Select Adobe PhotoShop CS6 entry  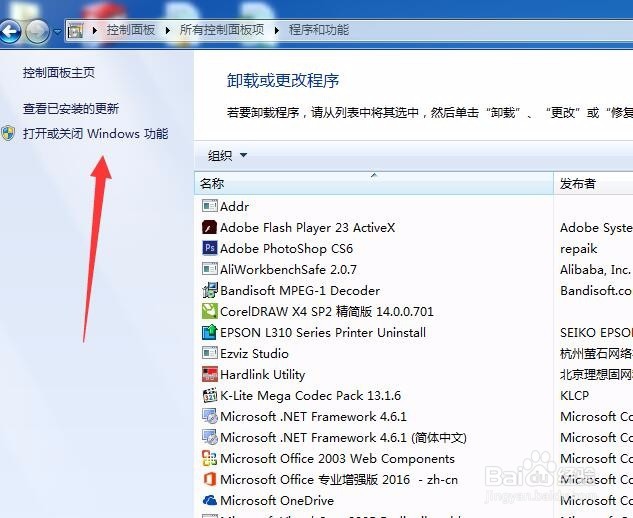tap(286, 248)
